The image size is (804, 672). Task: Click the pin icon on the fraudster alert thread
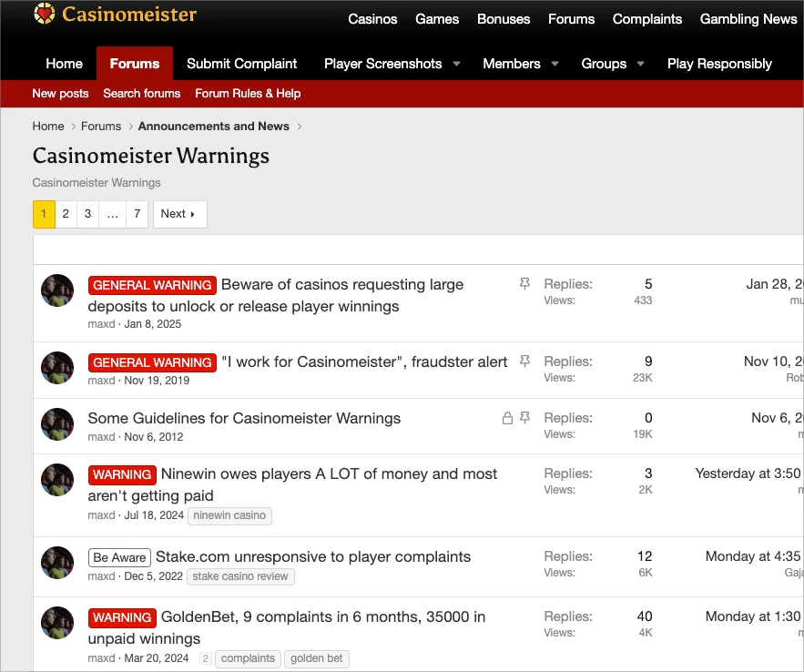[x=524, y=361]
